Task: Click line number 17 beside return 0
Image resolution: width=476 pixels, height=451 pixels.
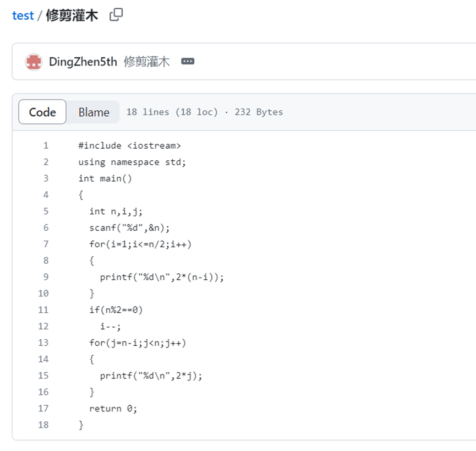Action: point(43,409)
